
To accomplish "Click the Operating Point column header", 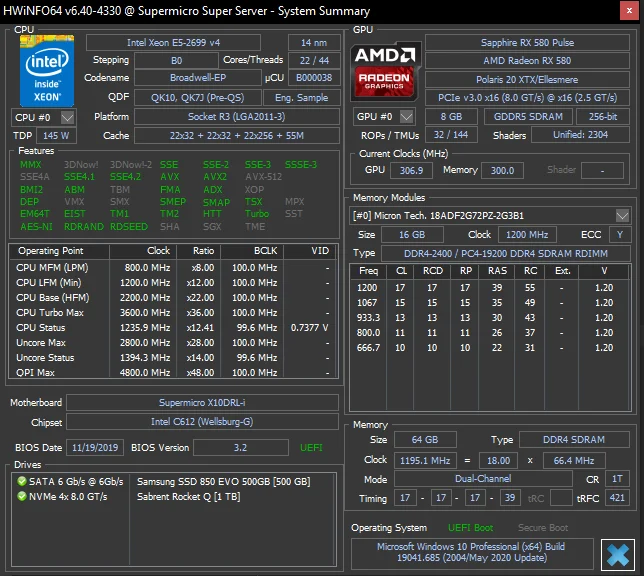I will [59, 251].
